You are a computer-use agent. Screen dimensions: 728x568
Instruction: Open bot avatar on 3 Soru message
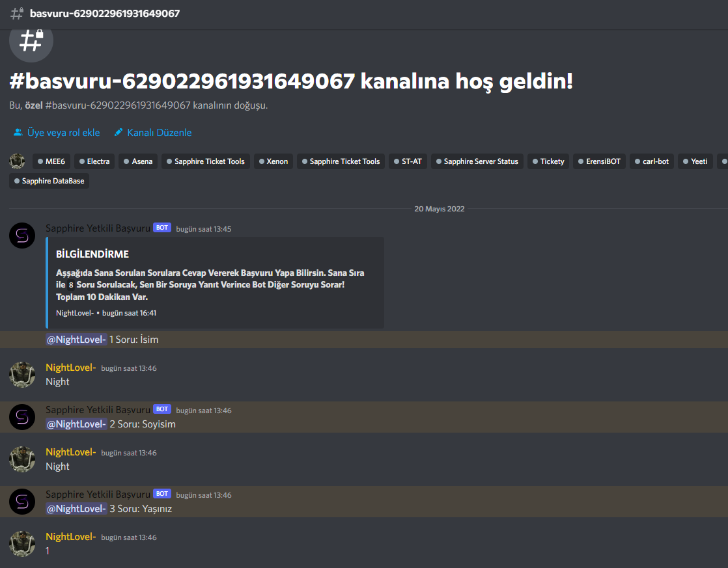(x=22, y=502)
